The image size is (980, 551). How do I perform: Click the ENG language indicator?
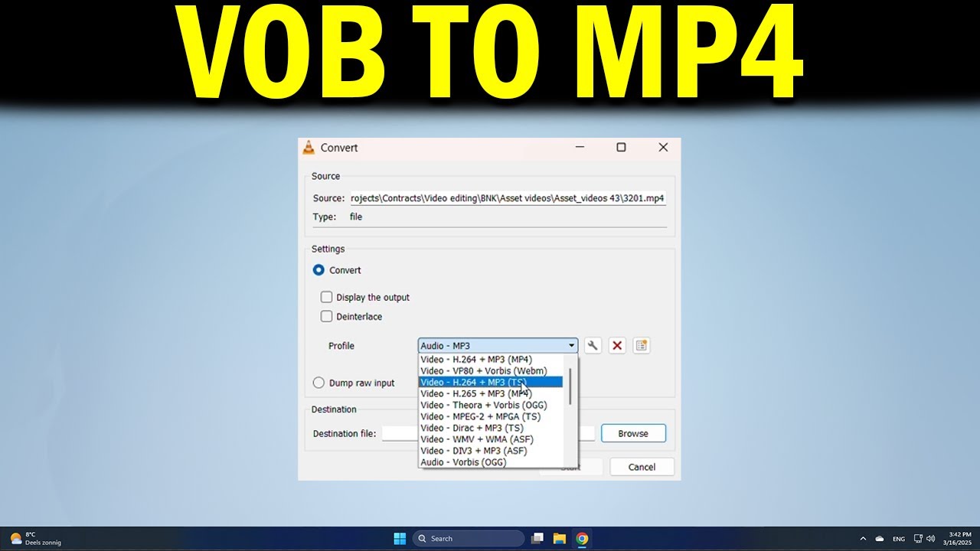click(899, 538)
